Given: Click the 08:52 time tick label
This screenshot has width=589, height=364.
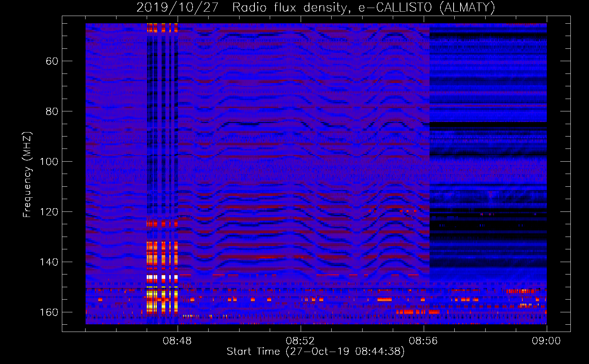Looking at the screenshot, I should pos(300,341).
